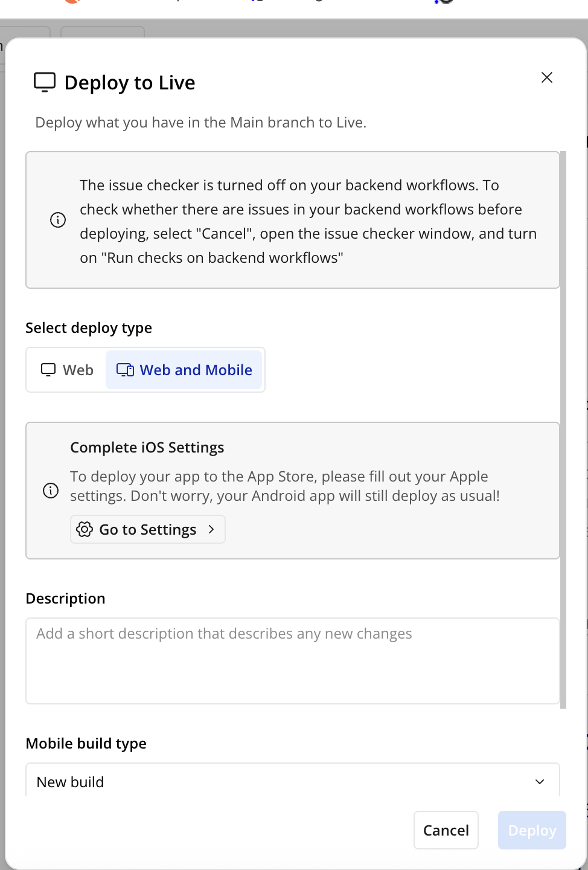The image size is (588, 870).
Task: Open the Mobile build type dropdown
Action: coord(292,781)
